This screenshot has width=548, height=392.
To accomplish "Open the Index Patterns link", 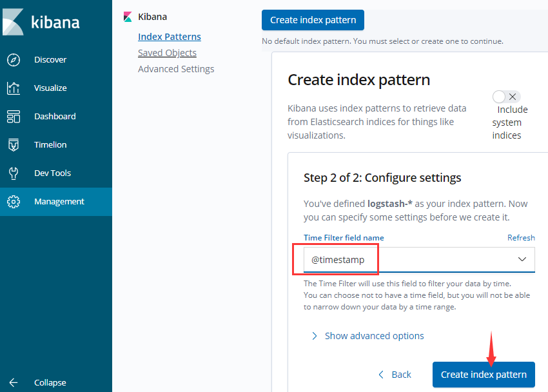I will (x=170, y=37).
